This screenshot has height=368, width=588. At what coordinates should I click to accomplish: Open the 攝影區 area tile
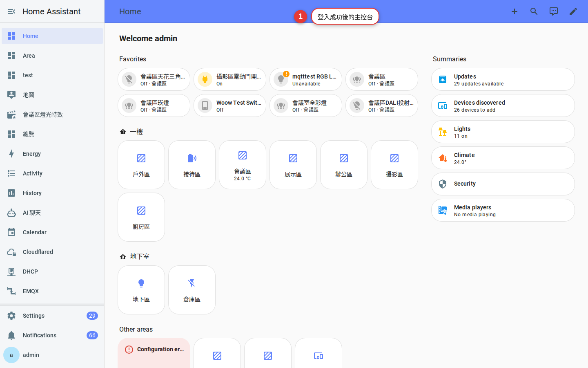click(x=394, y=165)
